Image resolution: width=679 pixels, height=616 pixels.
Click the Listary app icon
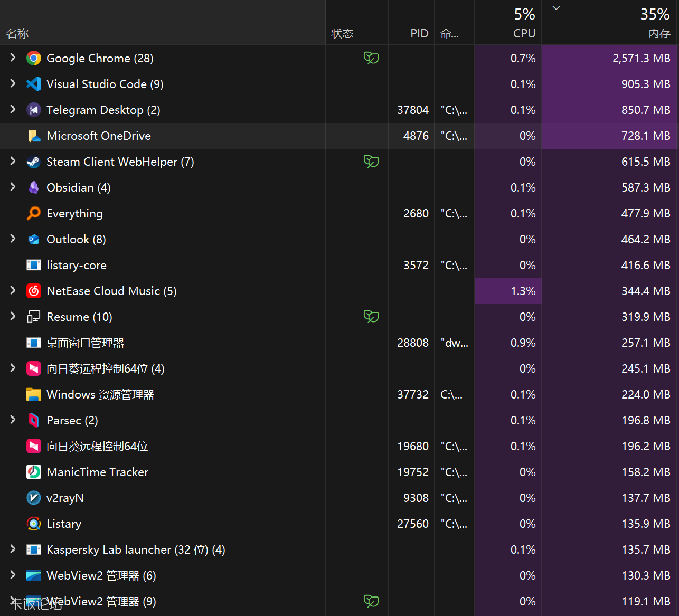pos(34,524)
